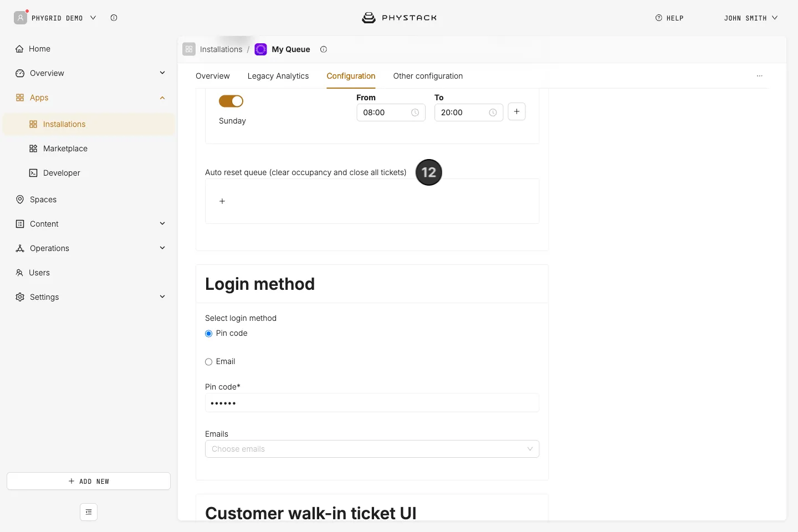Go to Installations via the breadcrumb link

tap(221, 49)
